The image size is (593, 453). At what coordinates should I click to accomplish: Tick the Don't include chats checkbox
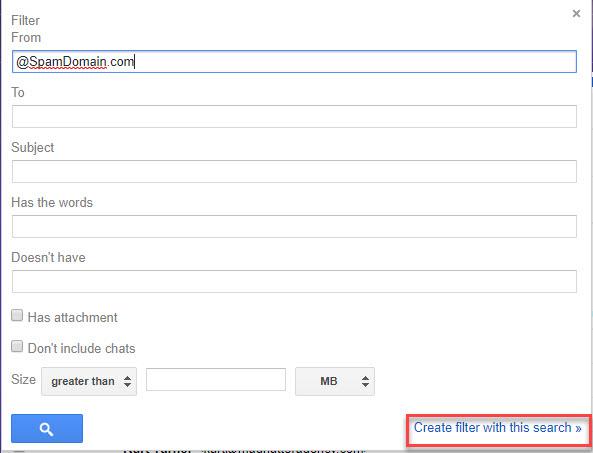pyautogui.click(x=17, y=346)
